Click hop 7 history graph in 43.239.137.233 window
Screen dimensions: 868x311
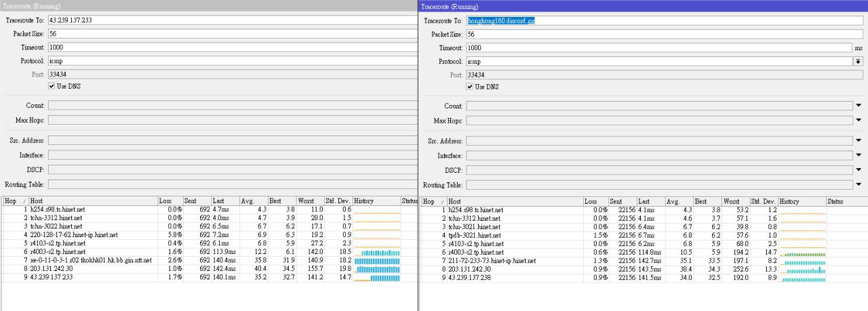[376, 260]
